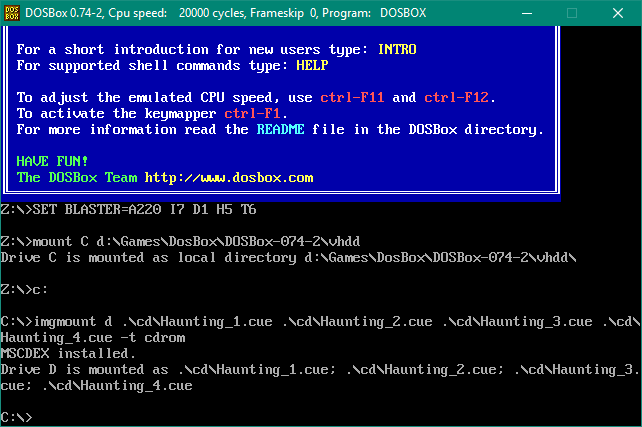Click the imgmount d command line

pyautogui.click(x=320, y=321)
